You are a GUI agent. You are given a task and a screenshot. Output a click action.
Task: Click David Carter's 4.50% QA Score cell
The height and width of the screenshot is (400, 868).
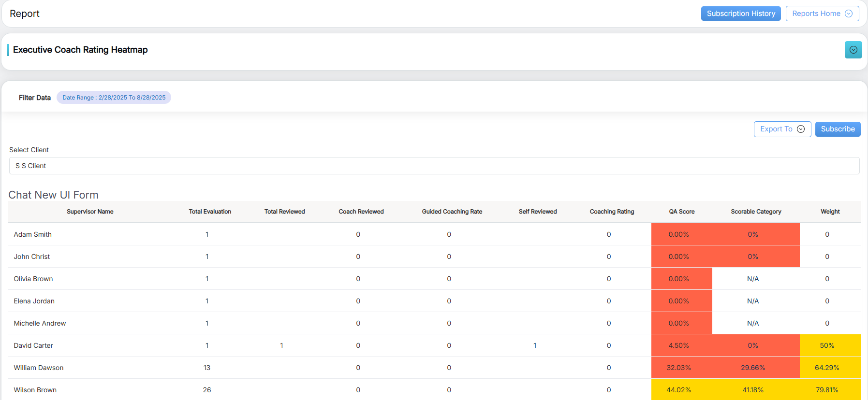(678, 345)
